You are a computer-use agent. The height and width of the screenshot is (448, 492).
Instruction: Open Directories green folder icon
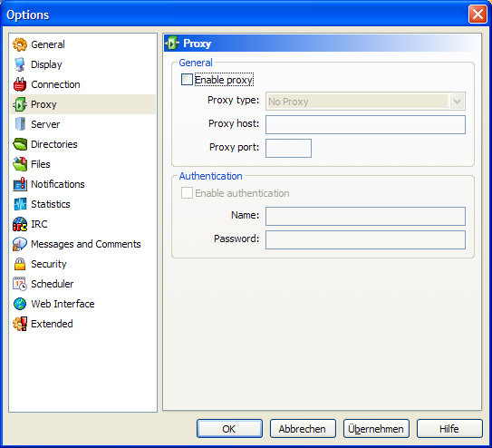(20, 144)
